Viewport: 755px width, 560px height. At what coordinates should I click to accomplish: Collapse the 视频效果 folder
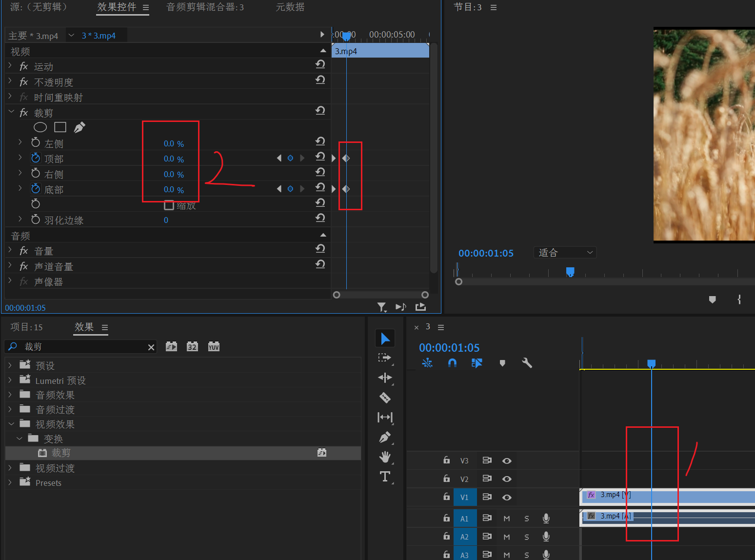pos(11,424)
